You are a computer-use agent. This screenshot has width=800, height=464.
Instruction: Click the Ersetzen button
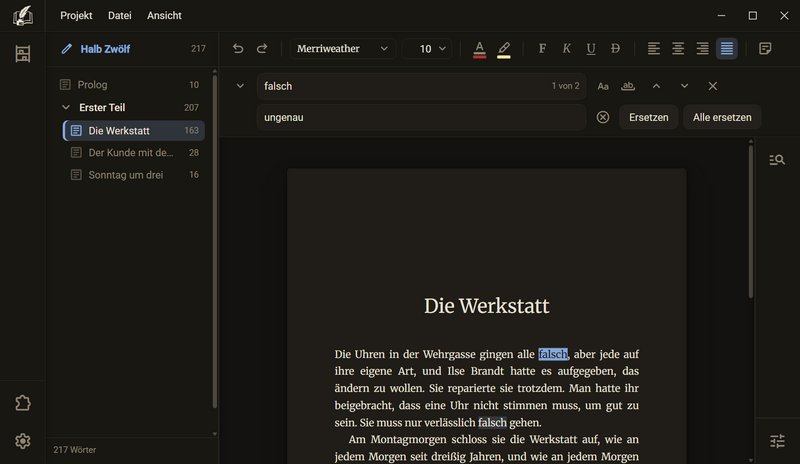pos(648,117)
